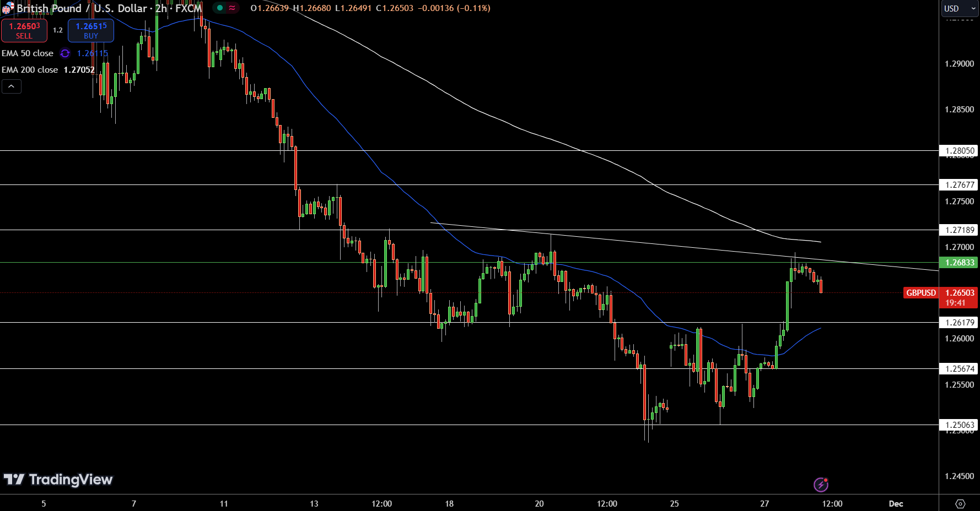The image size is (980, 511).
Task: Click the SELL 1.26503 button
Action: click(x=24, y=31)
